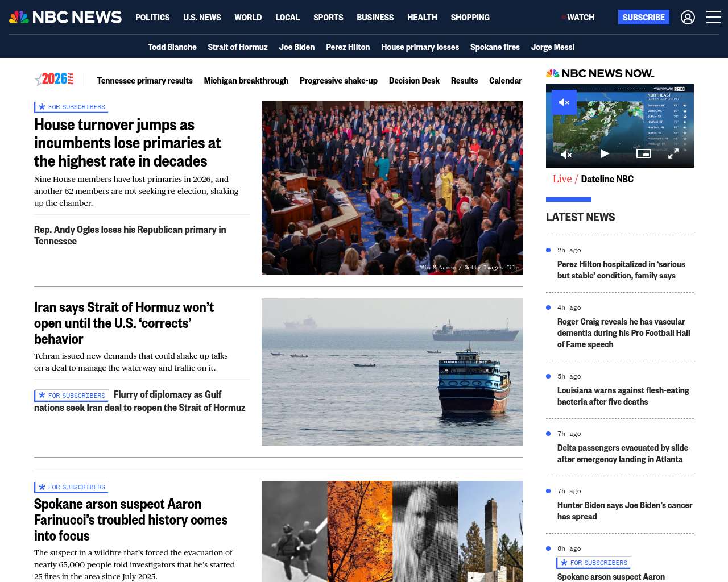Open the Jorge Messi trending topic
The image size is (728, 582).
(x=553, y=47)
